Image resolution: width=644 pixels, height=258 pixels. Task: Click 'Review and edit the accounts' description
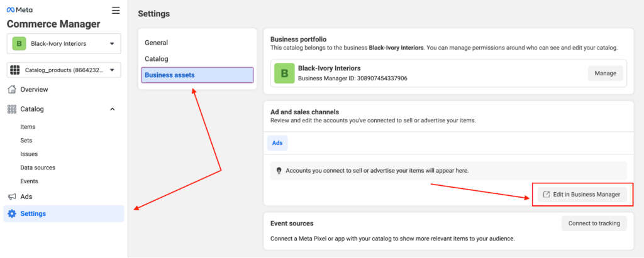click(373, 121)
